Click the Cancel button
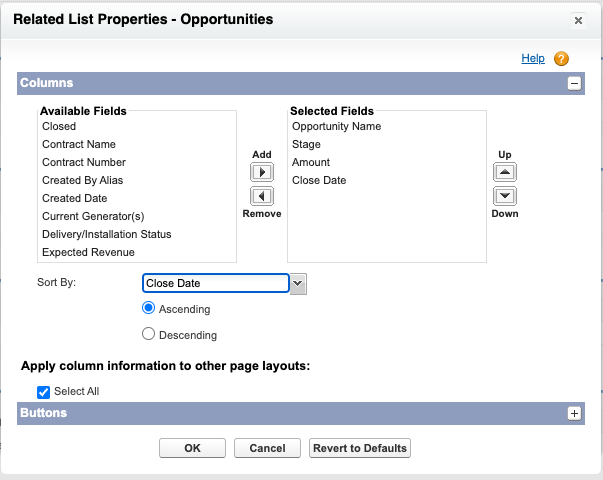Screen dimensions: 603x480 coord(268,448)
